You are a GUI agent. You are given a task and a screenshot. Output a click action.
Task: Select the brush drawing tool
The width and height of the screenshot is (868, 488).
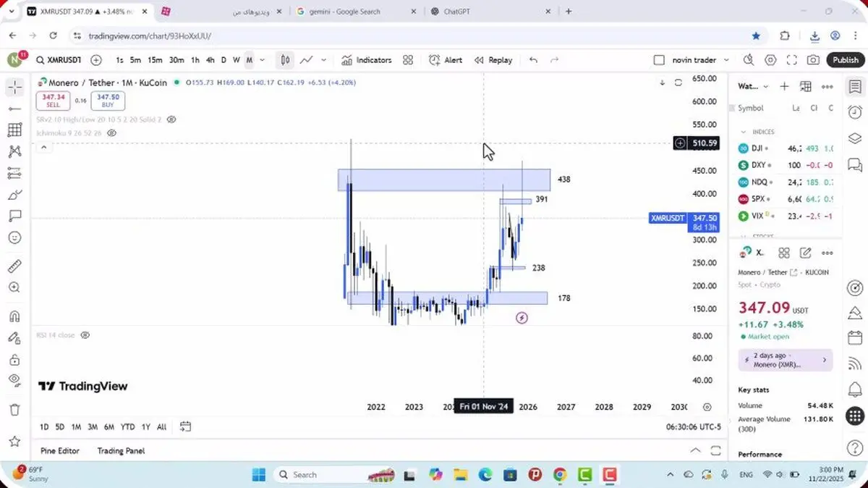point(14,195)
